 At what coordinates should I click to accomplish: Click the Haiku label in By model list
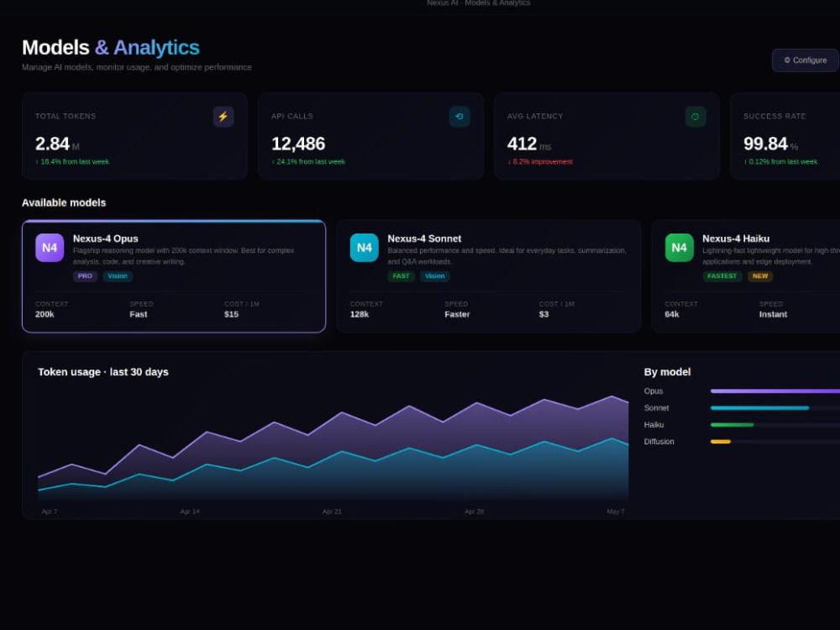tap(654, 425)
